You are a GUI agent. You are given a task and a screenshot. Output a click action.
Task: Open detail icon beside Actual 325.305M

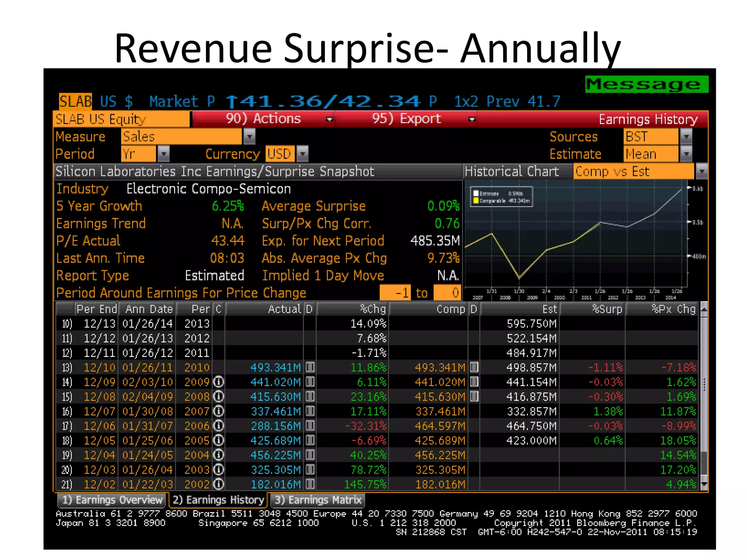pos(310,469)
